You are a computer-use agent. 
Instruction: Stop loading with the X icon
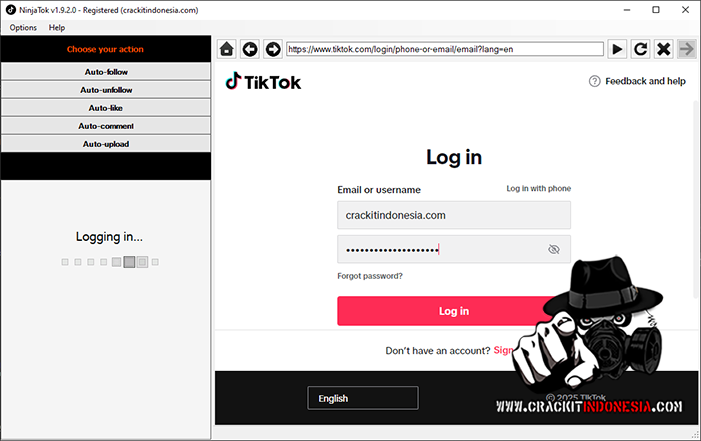coord(663,49)
